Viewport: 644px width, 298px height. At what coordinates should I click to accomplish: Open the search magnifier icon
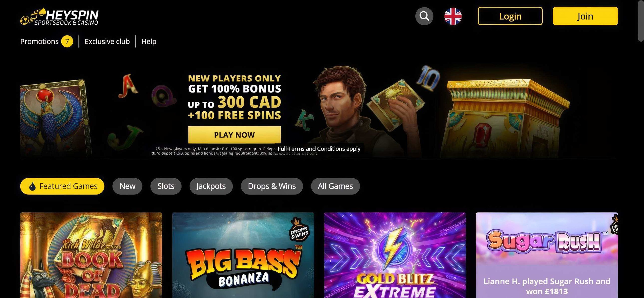pos(424,16)
